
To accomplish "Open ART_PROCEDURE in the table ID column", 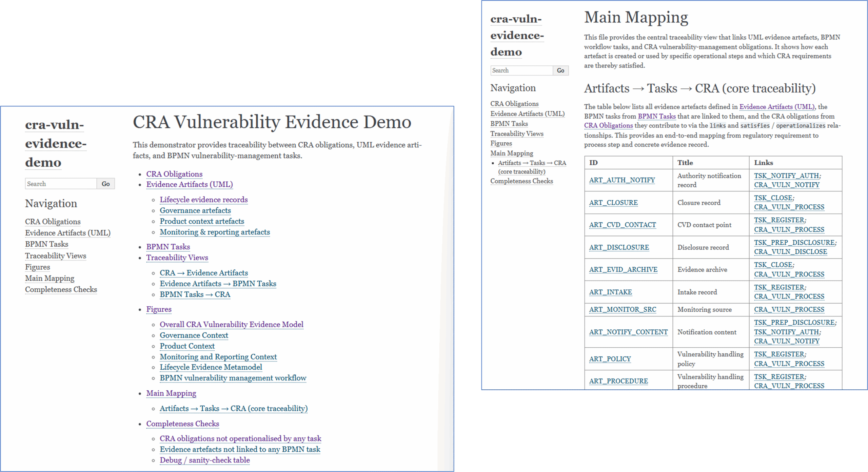I will pos(618,381).
